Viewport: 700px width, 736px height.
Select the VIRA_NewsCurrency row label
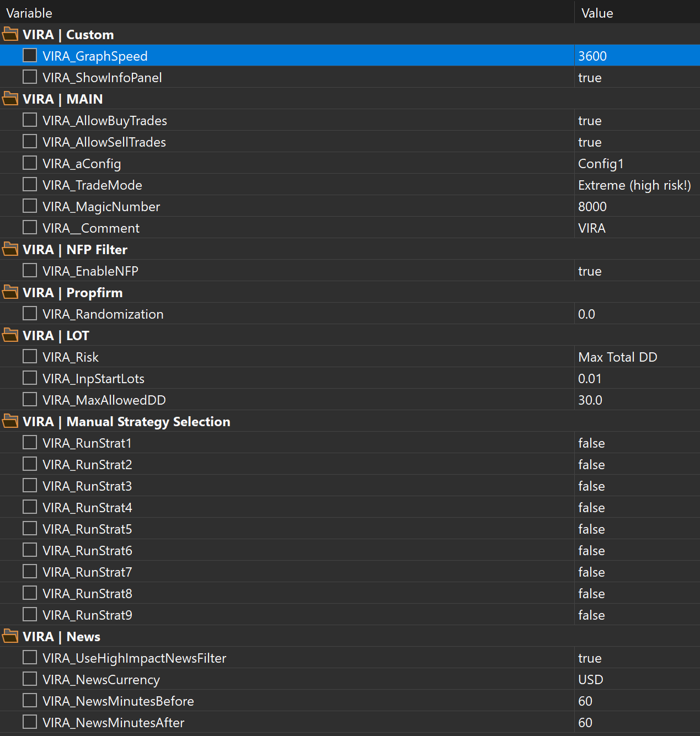click(x=101, y=680)
